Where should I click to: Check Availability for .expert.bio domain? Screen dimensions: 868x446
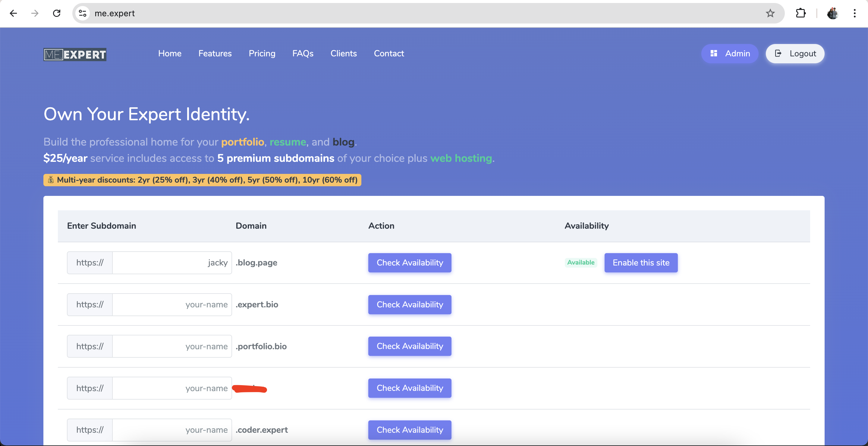pyautogui.click(x=410, y=305)
